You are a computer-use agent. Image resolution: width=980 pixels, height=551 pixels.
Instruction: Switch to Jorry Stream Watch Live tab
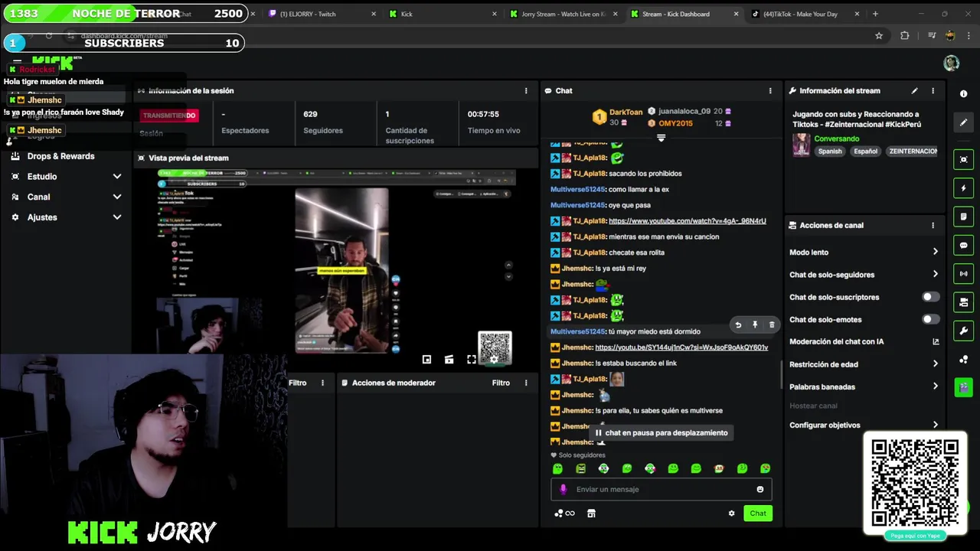[x=562, y=14]
